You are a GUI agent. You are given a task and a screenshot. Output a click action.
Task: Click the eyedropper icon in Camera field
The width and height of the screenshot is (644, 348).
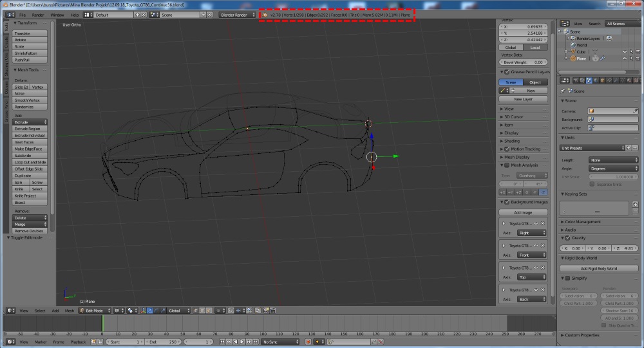pyautogui.click(x=635, y=111)
